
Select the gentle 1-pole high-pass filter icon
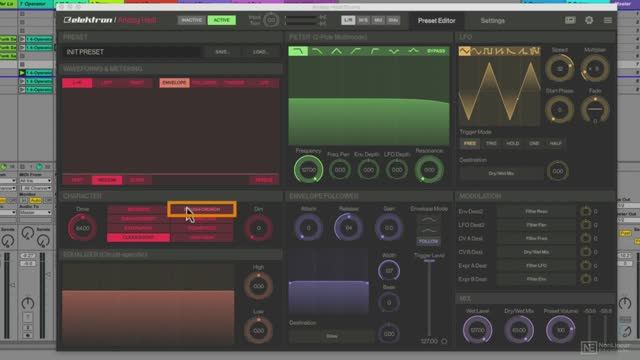pos(356,51)
